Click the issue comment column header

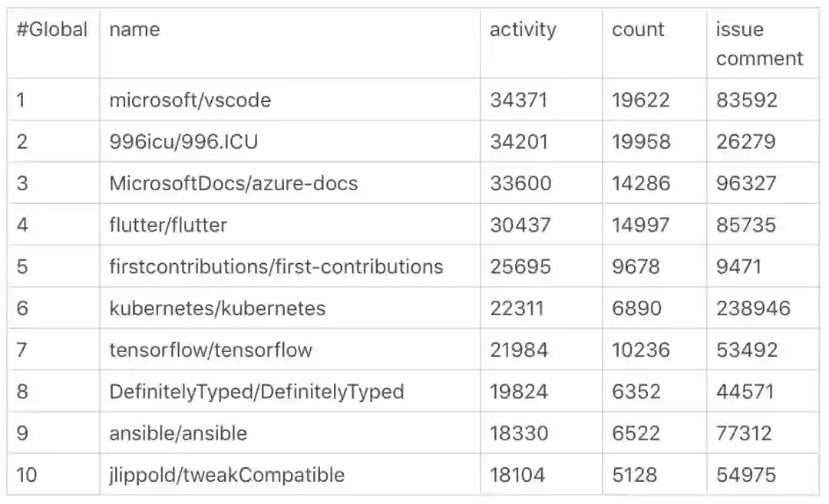(x=759, y=44)
